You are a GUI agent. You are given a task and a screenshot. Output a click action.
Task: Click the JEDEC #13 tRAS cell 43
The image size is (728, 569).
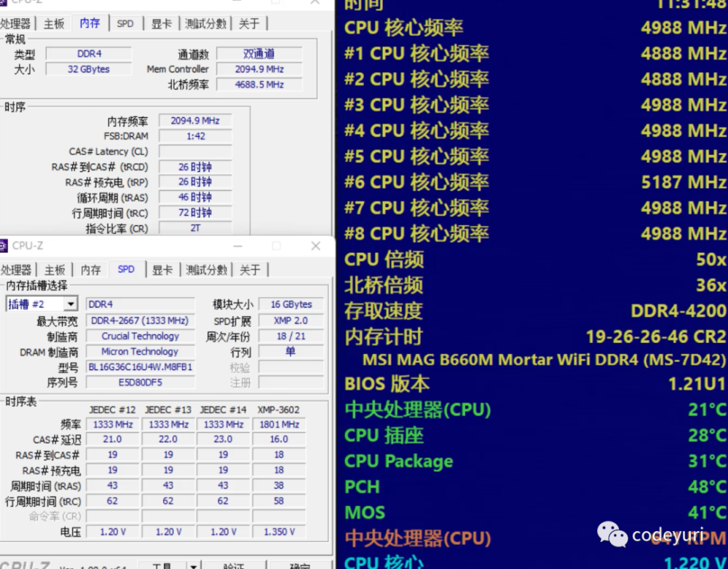pos(168,485)
